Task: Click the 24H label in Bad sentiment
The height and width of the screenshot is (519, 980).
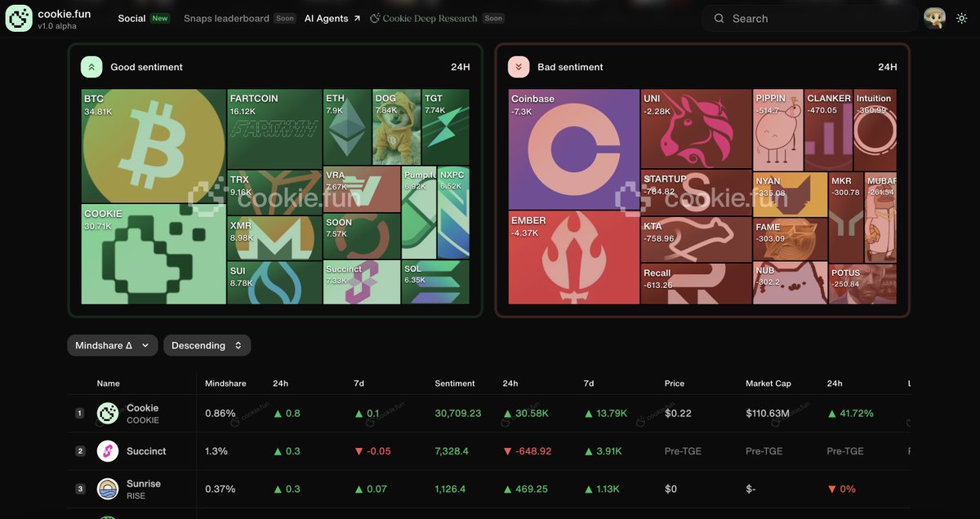Action: coord(888,67)
